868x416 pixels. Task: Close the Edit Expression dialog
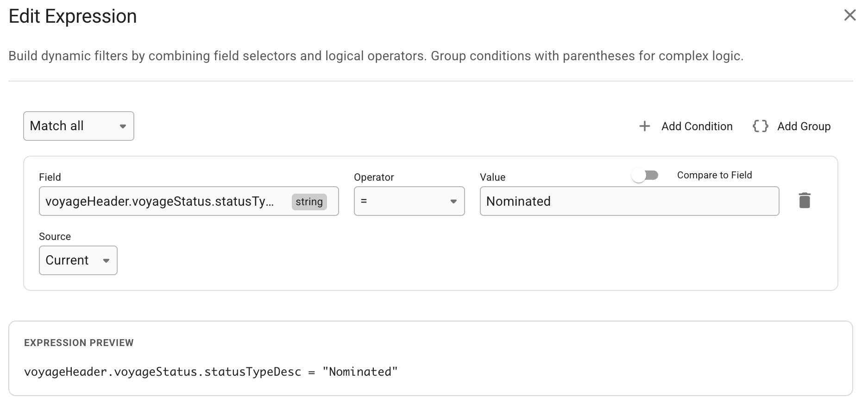pyautogui.click(x=849, y=15)
